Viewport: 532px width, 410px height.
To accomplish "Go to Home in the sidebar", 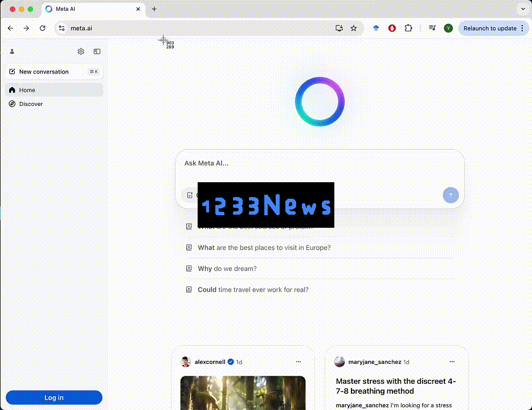I will click(54, 90).
